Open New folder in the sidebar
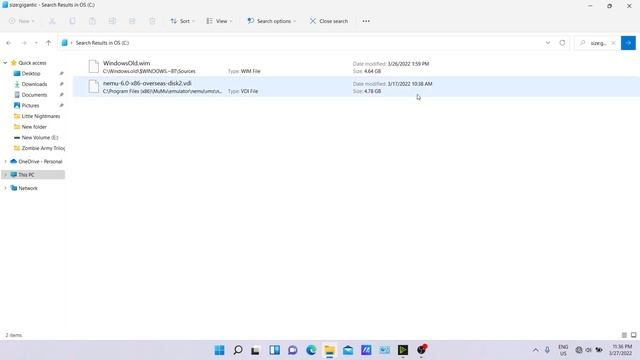 point(34,127)
